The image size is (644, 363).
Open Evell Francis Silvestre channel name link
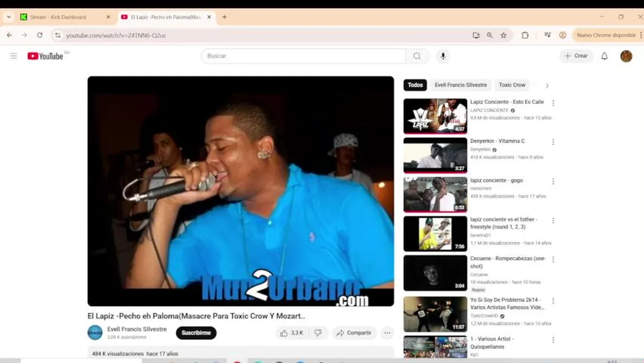click(x=137, y=329)
